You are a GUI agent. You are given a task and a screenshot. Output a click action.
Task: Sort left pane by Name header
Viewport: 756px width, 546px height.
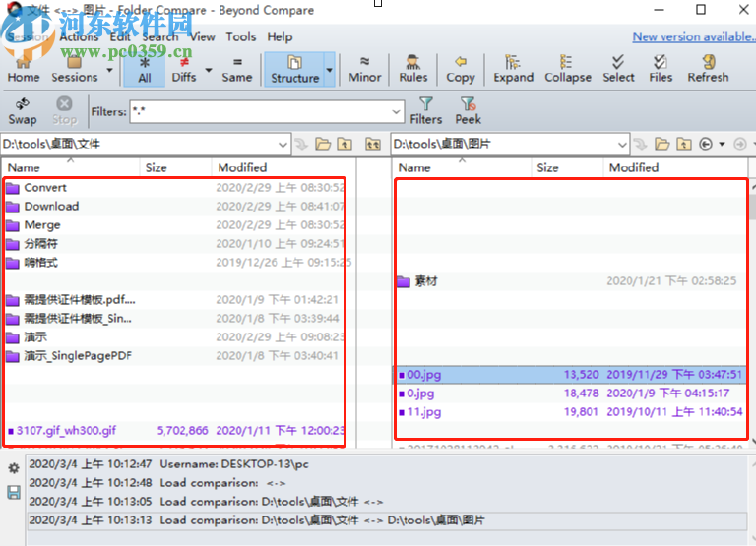click(x=71, y=167)
